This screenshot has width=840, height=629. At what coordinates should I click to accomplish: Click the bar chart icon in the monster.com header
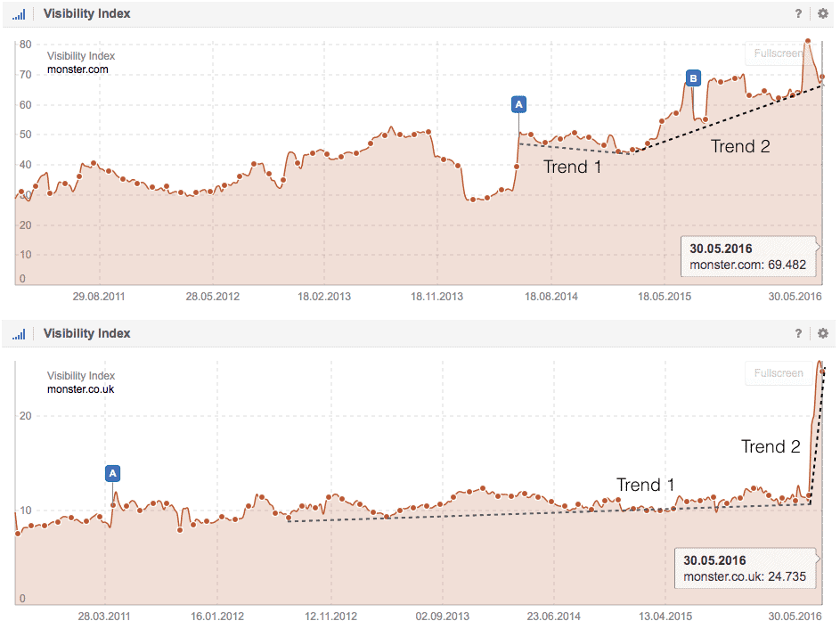point(19,14)
